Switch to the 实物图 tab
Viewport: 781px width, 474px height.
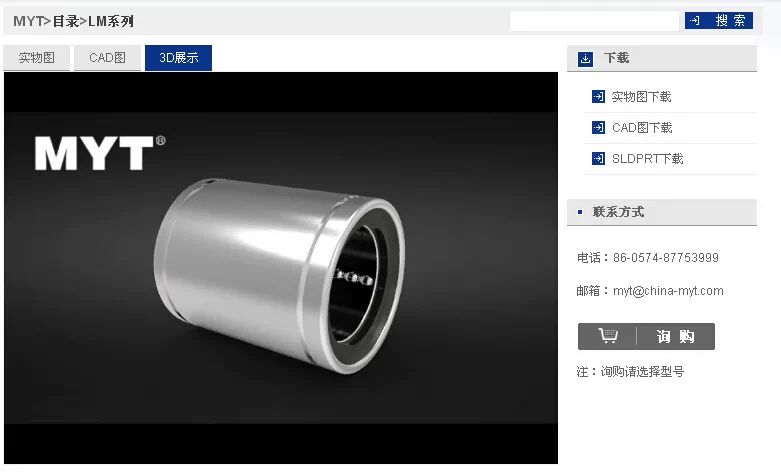pyautogui.click(x=36, y=58)
